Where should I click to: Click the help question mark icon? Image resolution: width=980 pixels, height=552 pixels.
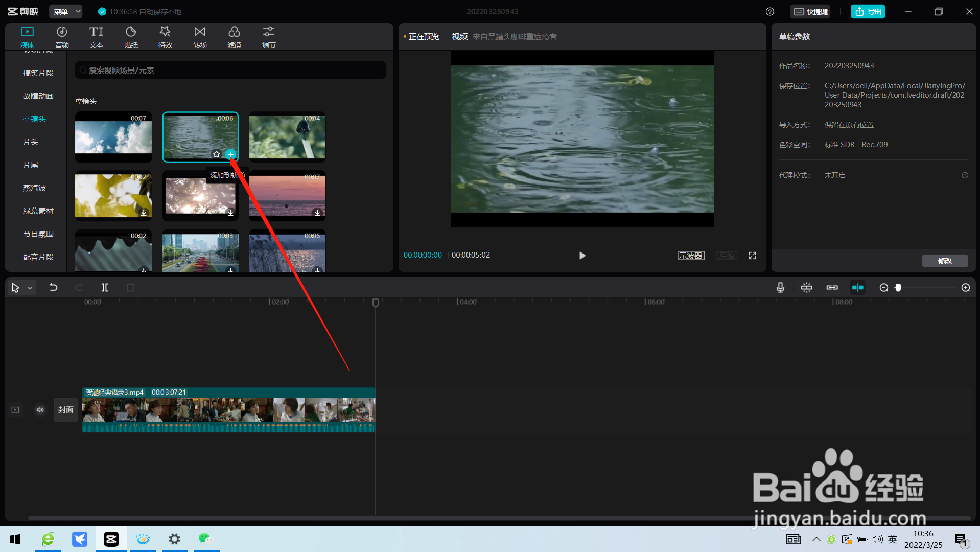tap(770, 11)
